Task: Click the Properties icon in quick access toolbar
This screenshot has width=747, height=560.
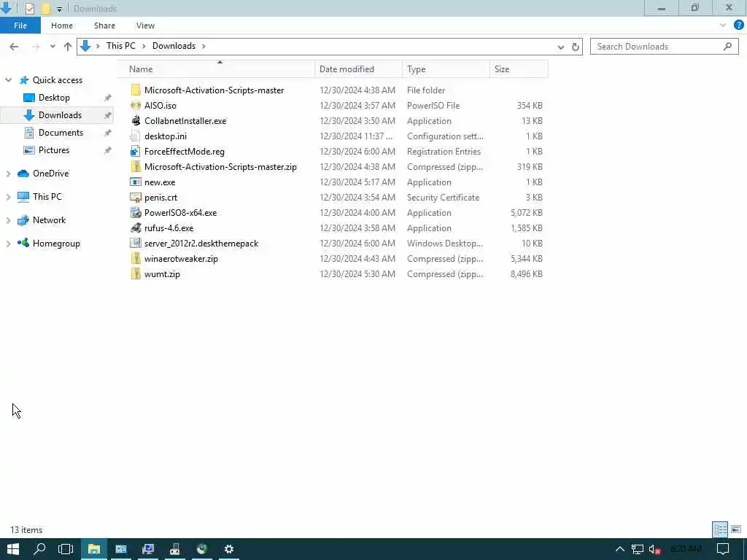Action: [x=29, y=8]
